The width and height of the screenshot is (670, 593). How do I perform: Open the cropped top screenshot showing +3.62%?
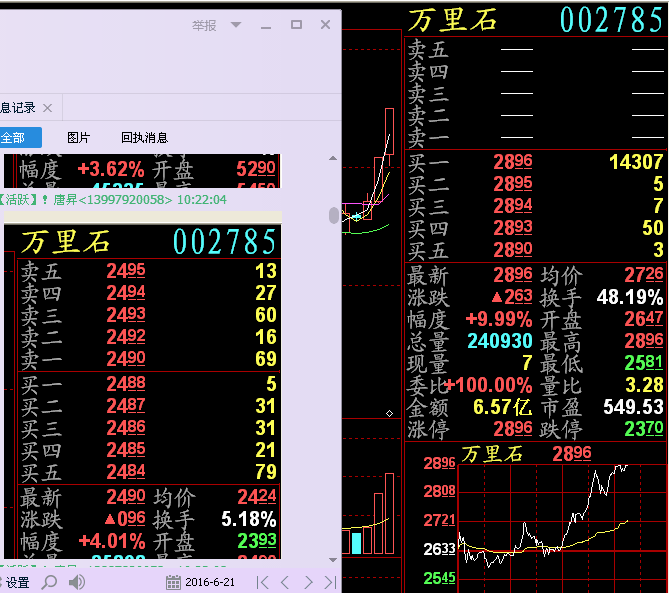(x=143, y=170)
